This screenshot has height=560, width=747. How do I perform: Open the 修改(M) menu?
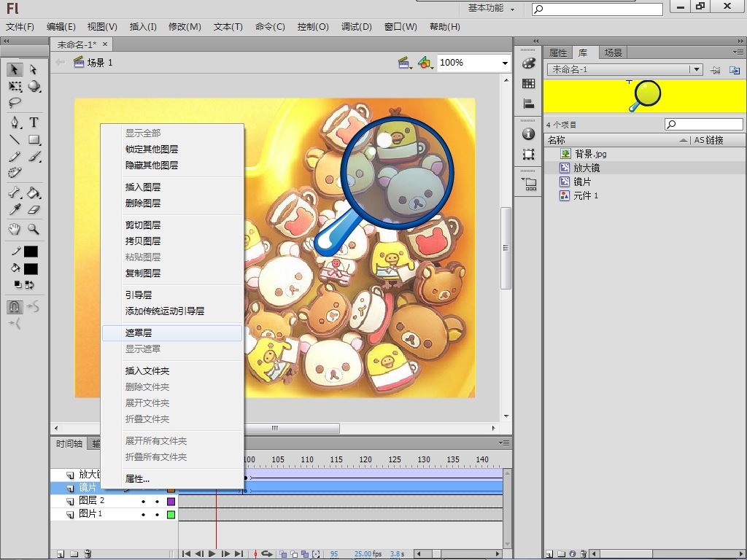point(185,27)
